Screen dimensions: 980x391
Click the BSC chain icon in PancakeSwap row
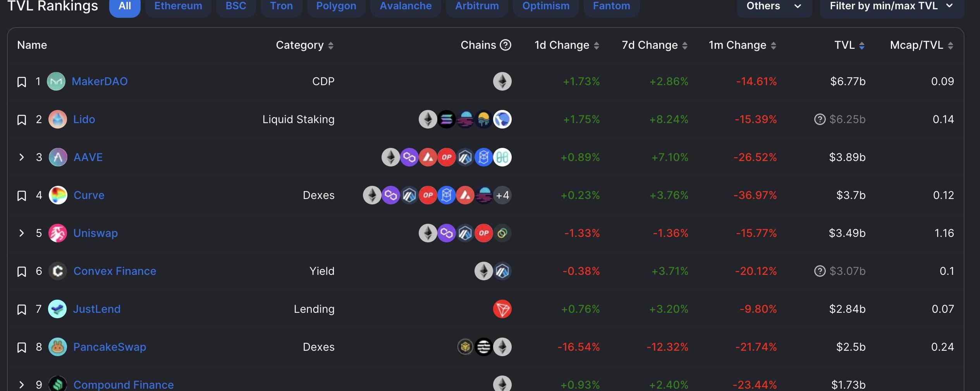(x=465, y=347)
